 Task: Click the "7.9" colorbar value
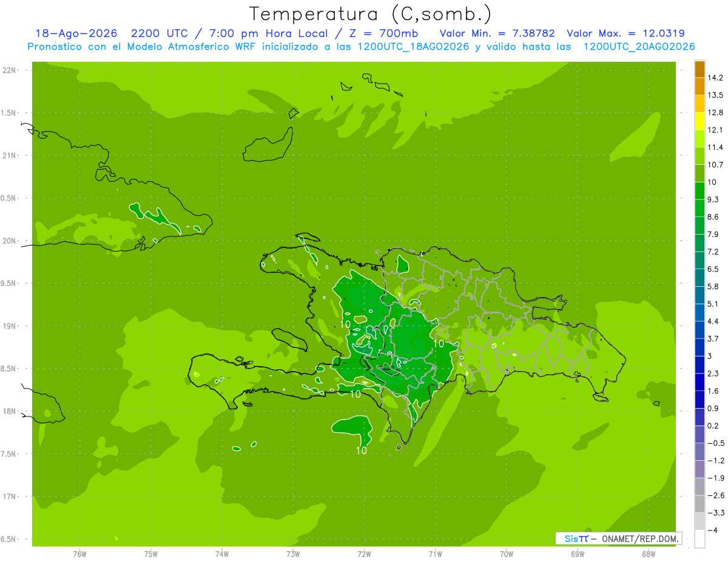713,234
